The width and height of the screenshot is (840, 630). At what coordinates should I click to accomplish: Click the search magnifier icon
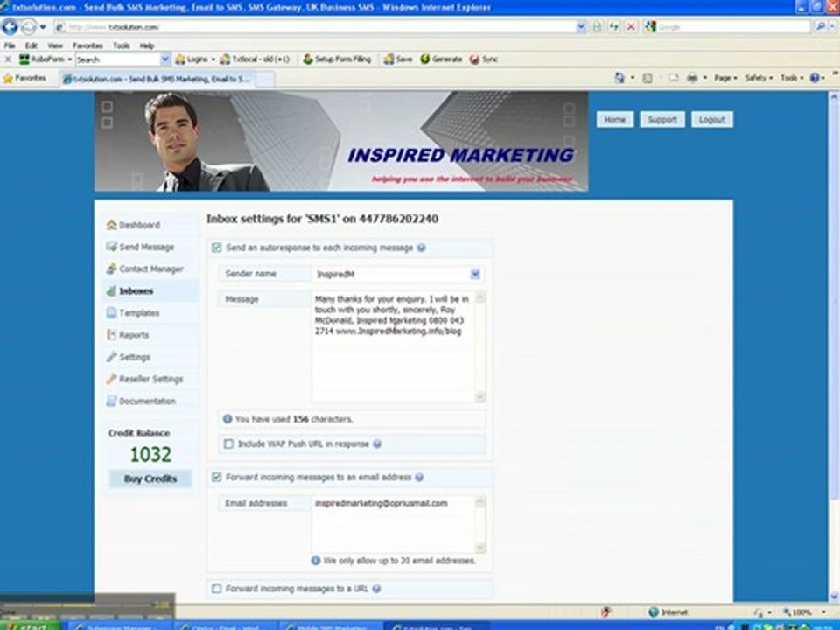pyautogui.click(x=820, y=26)
